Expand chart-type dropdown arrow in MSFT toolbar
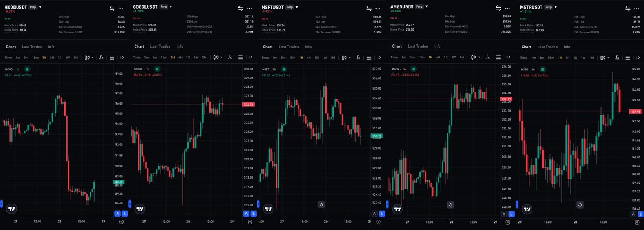 tap(350, 58)
